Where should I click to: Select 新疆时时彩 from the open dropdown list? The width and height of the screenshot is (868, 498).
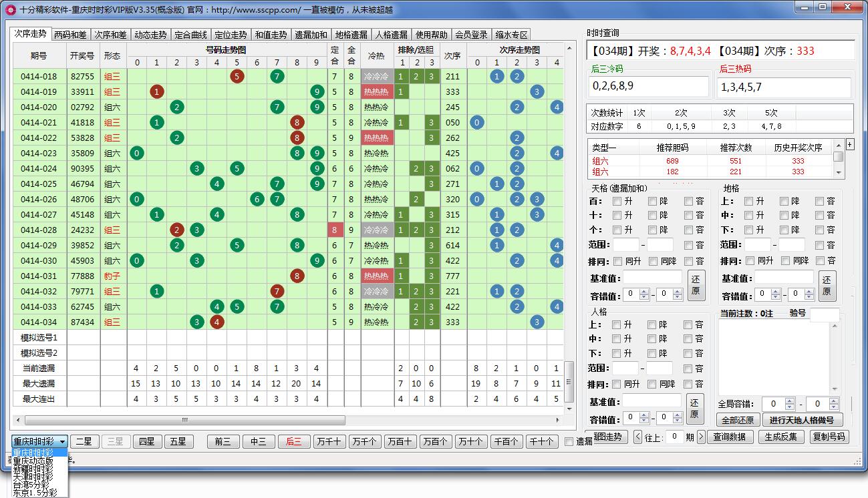point(33,469)
